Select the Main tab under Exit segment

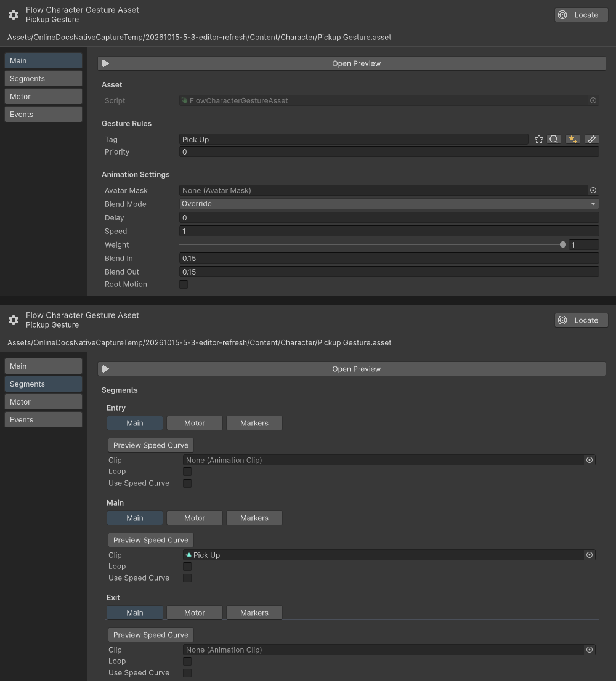tap(135, 613)
